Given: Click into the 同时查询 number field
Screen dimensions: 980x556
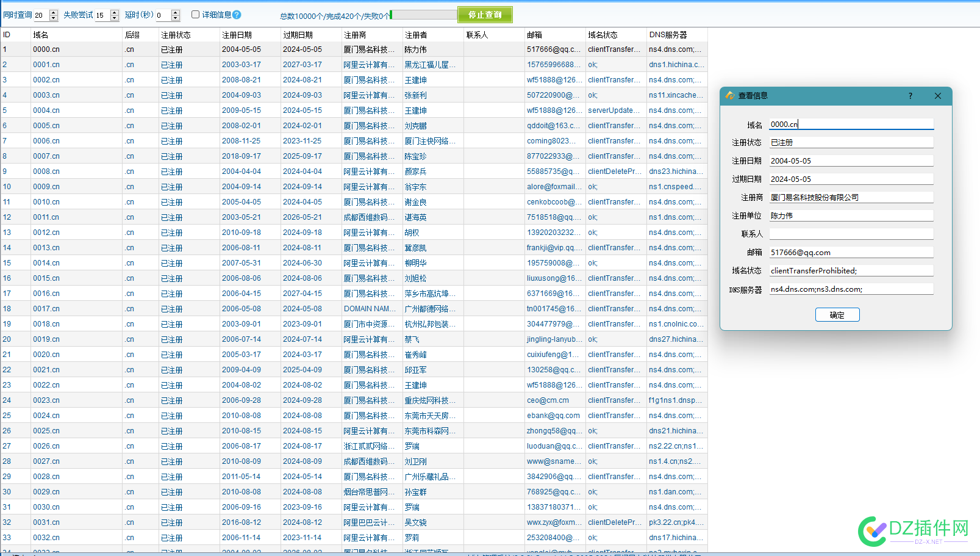Looking at the screenshot, I should coord(41,15).
